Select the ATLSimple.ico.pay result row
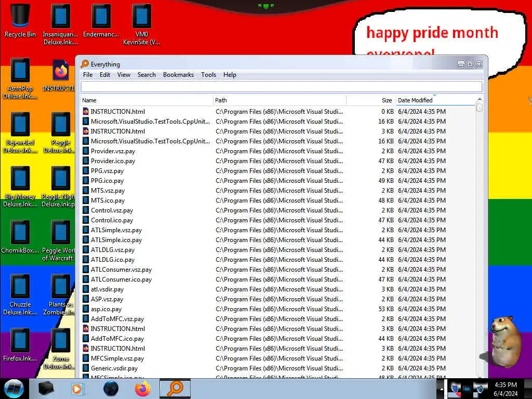The width and height of the screenshot is (532, 399). 278,240
